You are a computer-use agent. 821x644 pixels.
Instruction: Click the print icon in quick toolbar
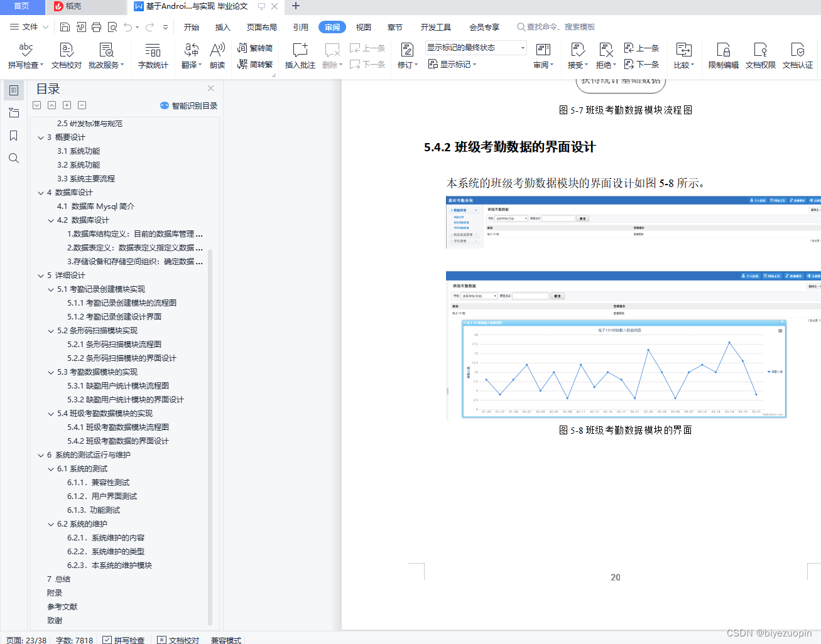[x=96, y=27]
